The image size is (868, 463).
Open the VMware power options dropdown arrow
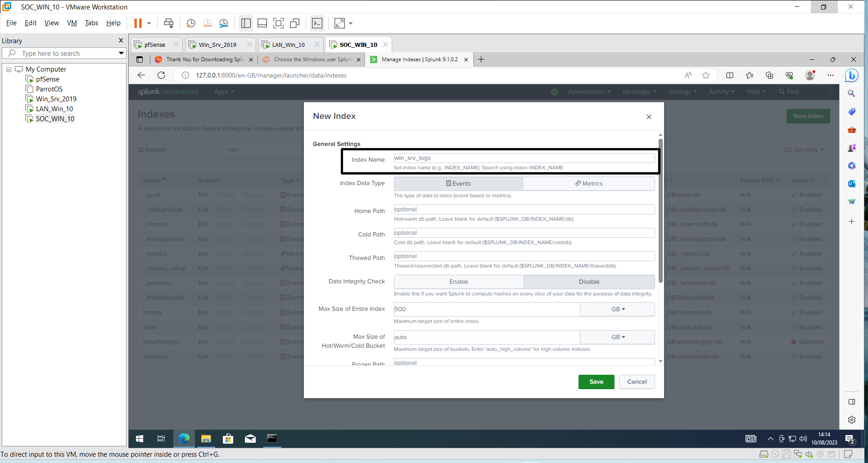click(149, 23)
